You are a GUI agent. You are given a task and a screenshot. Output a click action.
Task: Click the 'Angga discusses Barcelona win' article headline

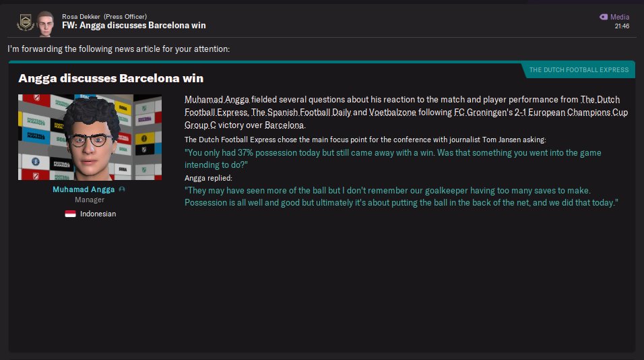[111, 78]
